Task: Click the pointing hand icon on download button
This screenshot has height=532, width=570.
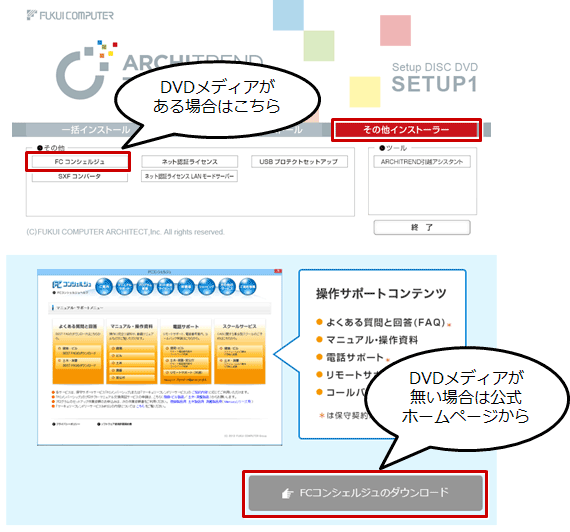Action: [x=287, y=493]
